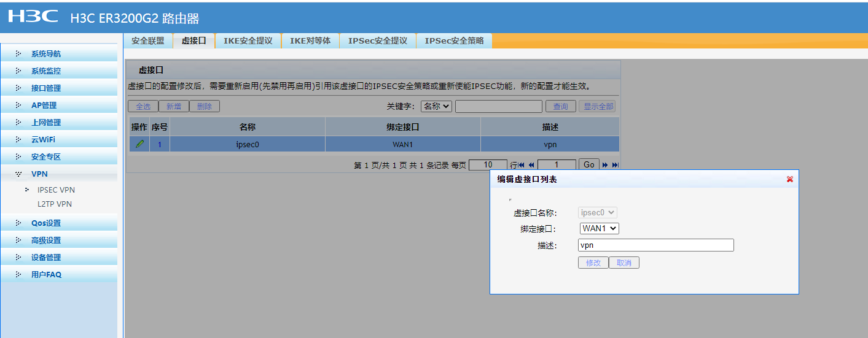Select the ipsec0 name cell
Screen dimensions: 868x338
248,145
